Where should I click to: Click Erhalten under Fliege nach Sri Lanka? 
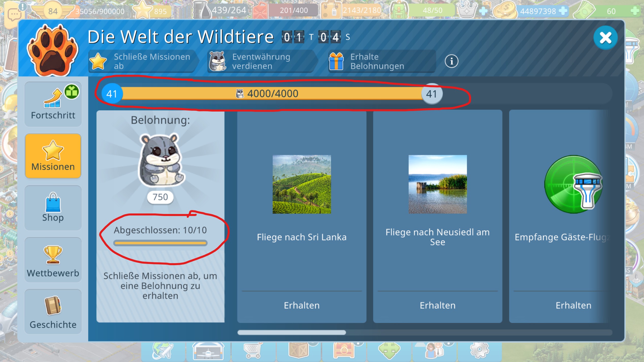click(302, 305)
